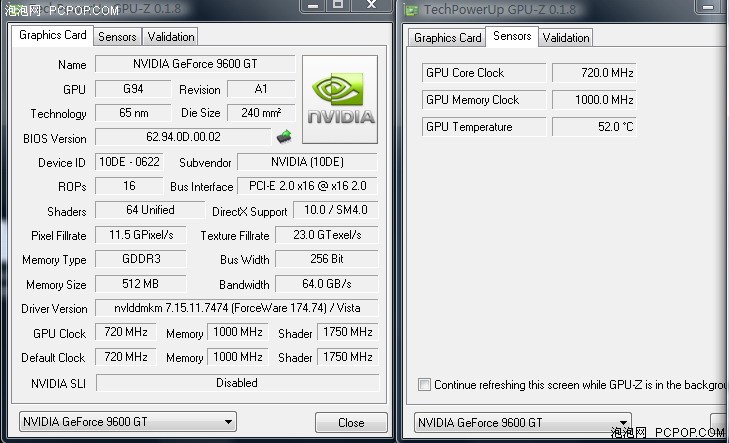Click the Close button
Screen dimensions: 729x443
coord(351,423)
